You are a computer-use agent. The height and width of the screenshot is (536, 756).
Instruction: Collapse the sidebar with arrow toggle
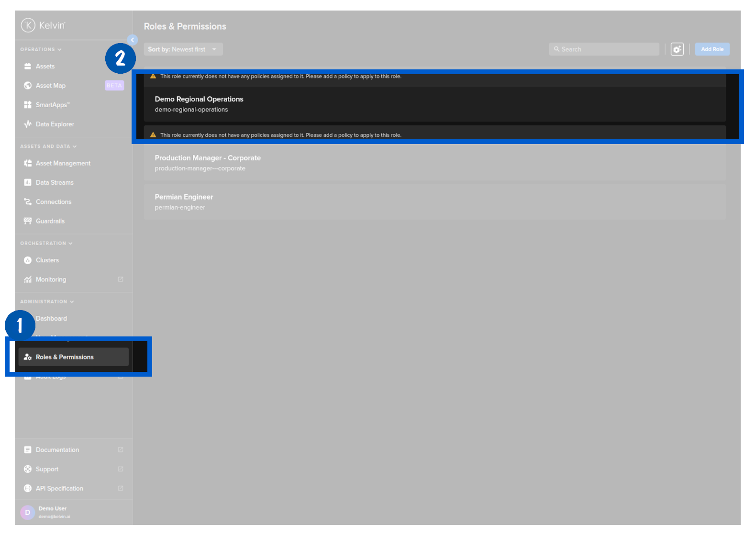coord(133,40)
